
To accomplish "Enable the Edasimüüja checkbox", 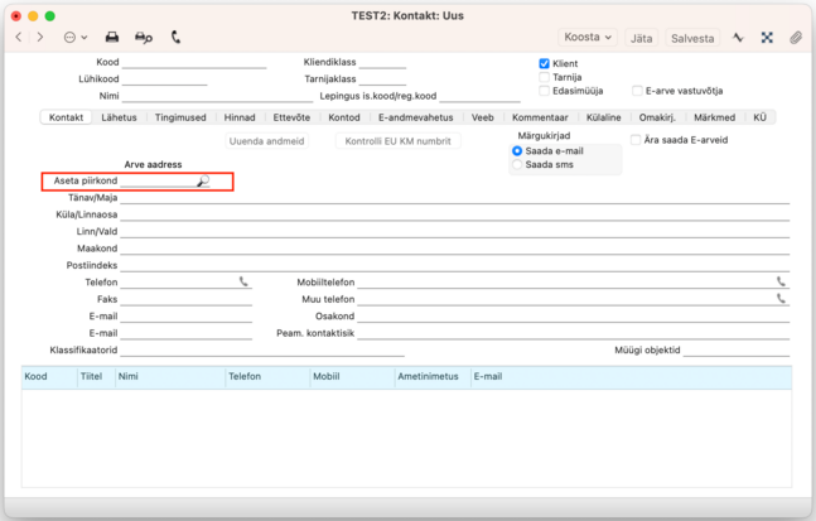I will click(544, 91).
